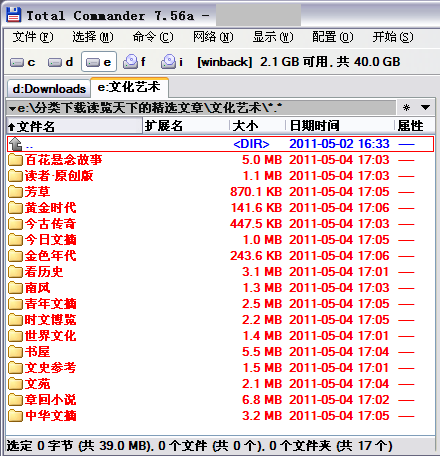Click the folder icon for 黄金时代
Image resolution: width=440 pixels, height=456 pixels.
[15, 208]
